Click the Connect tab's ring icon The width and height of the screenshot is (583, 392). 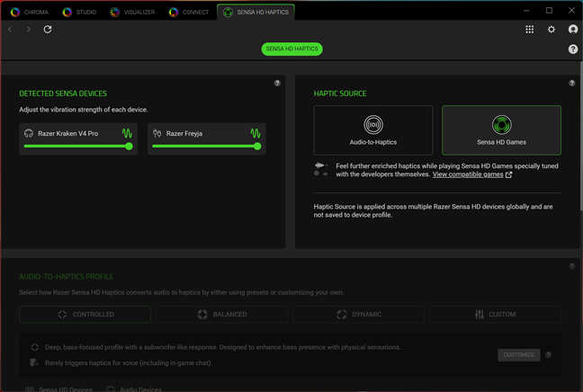click(174, 13)
